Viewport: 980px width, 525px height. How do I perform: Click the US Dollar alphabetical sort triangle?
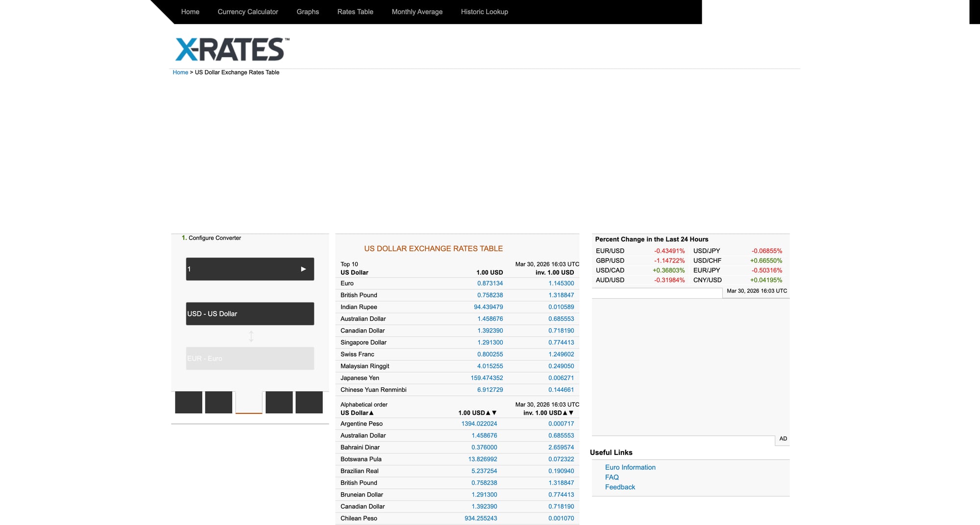click(x=371, y=413)
